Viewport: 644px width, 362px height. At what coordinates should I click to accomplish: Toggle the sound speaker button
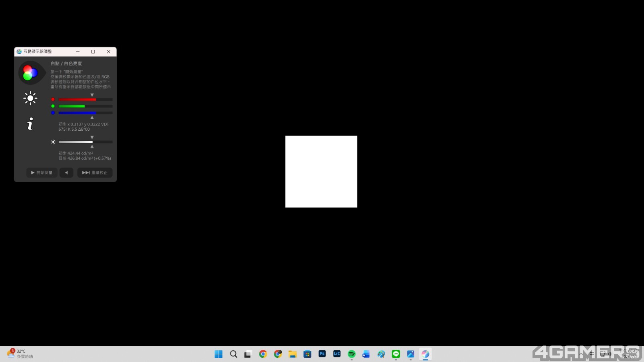coord(66,173)
